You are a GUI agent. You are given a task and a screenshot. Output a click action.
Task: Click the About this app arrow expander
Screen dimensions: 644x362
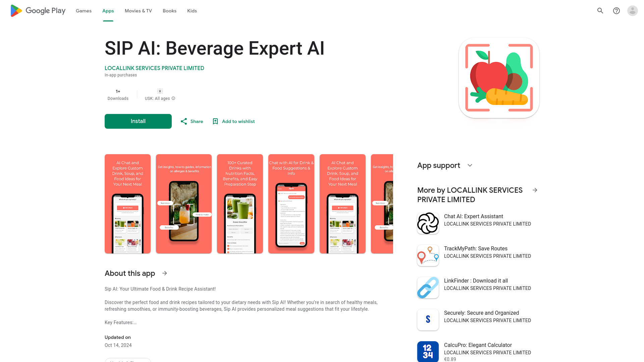point(165,273)
